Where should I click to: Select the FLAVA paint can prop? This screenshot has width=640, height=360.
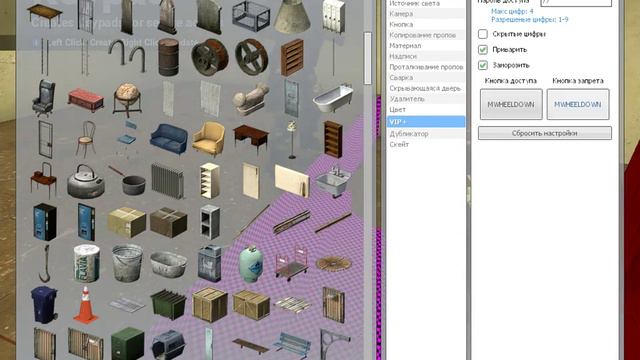[86, 264]
